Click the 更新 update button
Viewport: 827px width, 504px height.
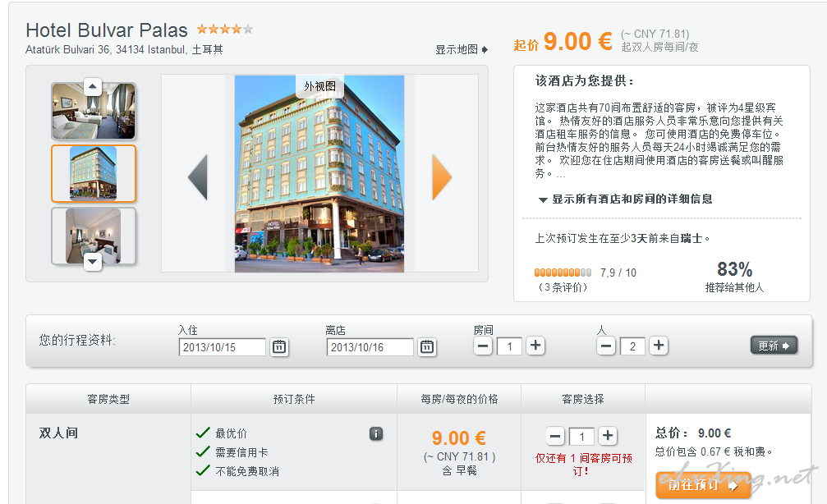(774, 346)
